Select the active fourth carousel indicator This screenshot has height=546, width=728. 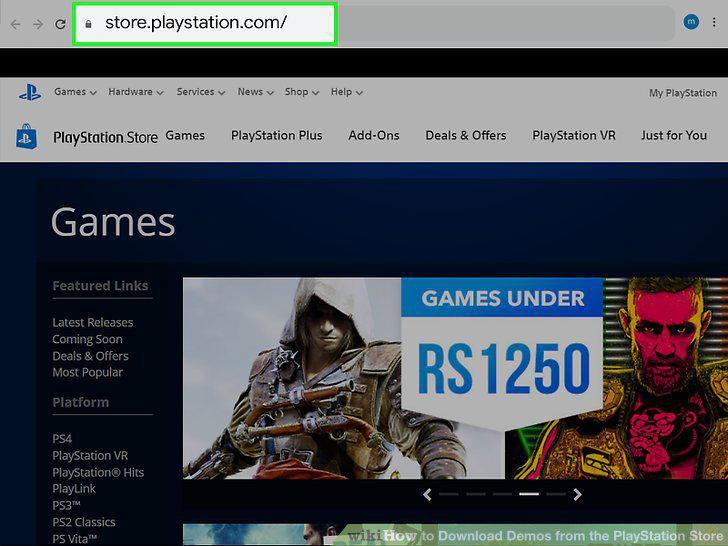click(x=529, y=494)
